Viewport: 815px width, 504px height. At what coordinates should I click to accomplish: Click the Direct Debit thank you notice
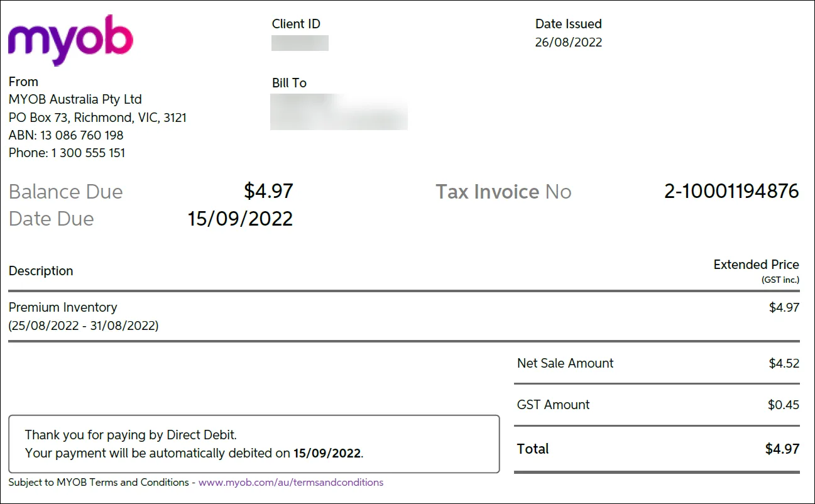254,444
